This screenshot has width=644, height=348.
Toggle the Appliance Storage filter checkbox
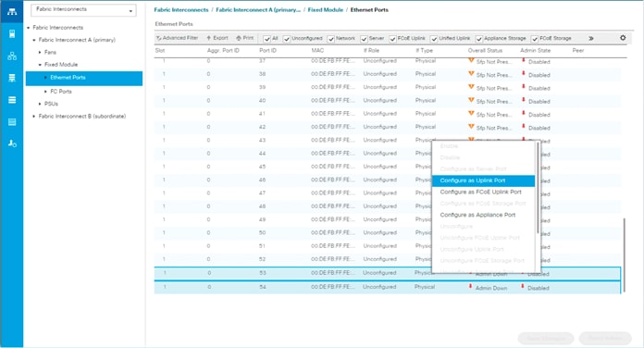479,39
